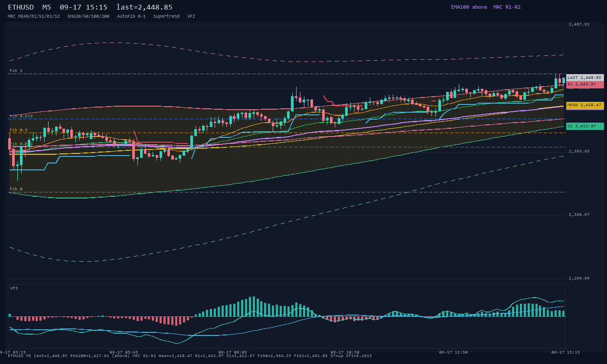Click the bottom status line summary text
The height and width of the screenshot is (364, 607).
click(190, 356)
